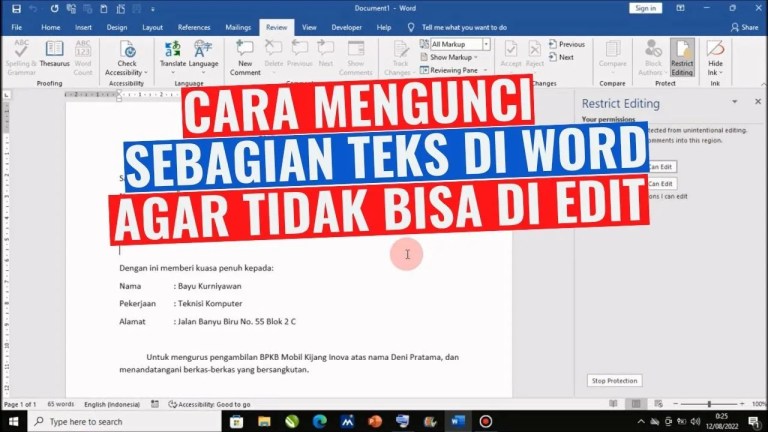Click the zoom in plus button

click(x=742, y=404)
